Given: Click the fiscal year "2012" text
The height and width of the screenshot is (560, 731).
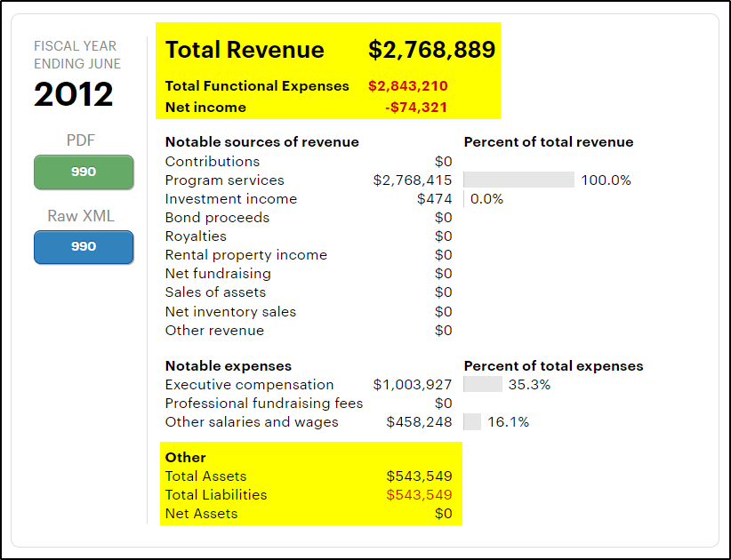Looking at the screenshot, I should pos(74,94).
